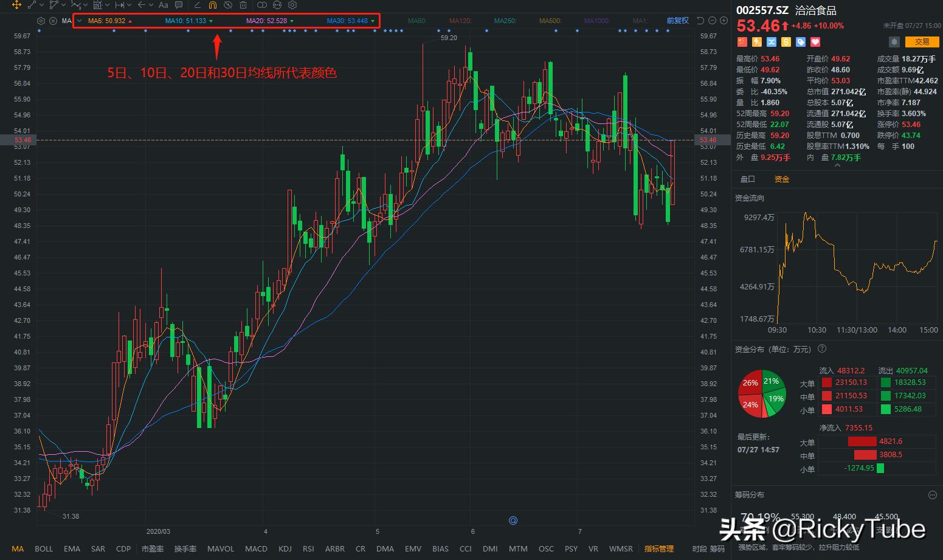Select the 换手率 indicator
Viewport: 943px width, 560px height.
(x=185, y=549)
